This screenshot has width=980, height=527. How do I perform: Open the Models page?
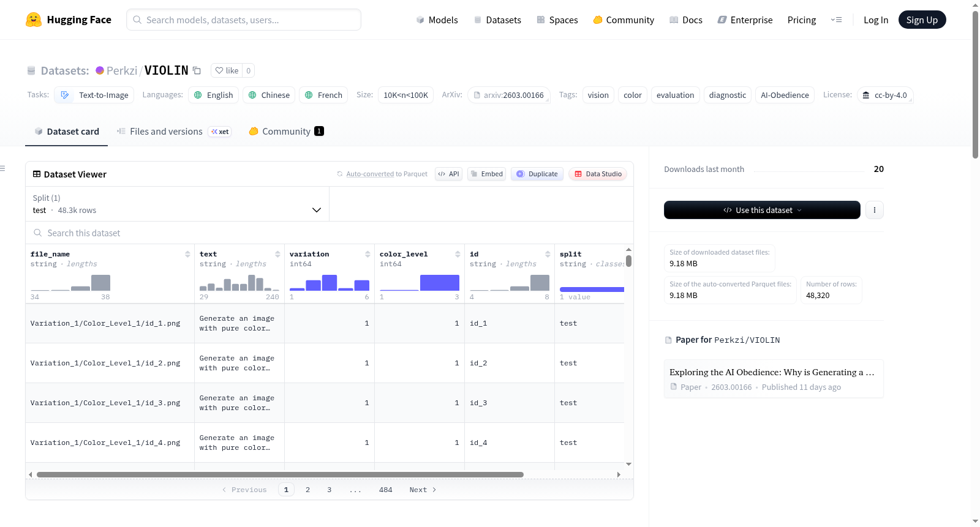pos(437,20)
